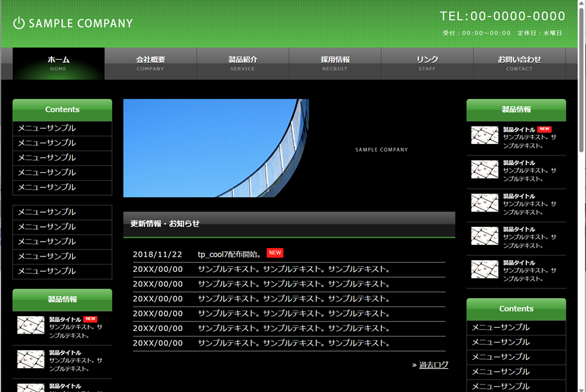Switch to the 採用情報 RECRUIT tab
This screenshot has height=392, width=586.
click(x=335, y=64)
